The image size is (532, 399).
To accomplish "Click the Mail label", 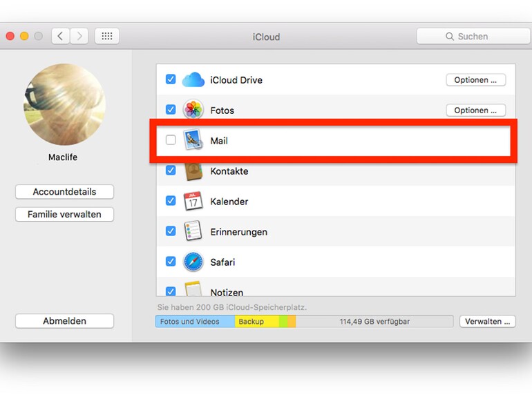I will click(x=219, y=141).
